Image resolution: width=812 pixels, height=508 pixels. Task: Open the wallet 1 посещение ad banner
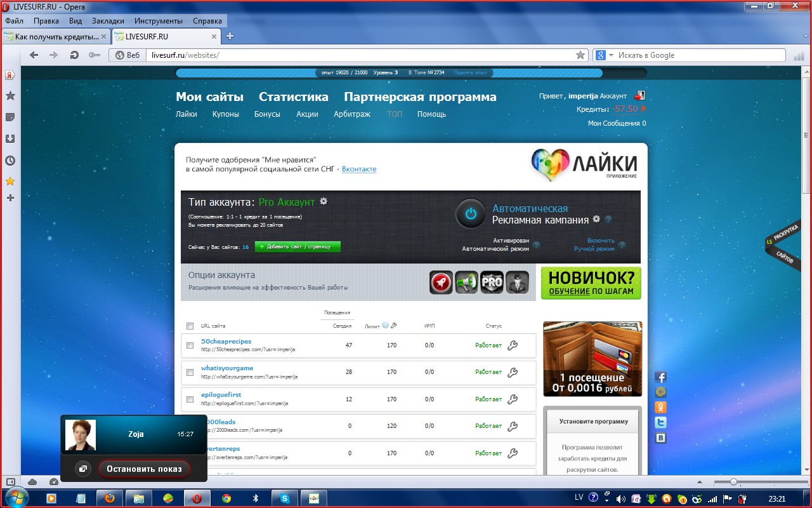(593, 359)
